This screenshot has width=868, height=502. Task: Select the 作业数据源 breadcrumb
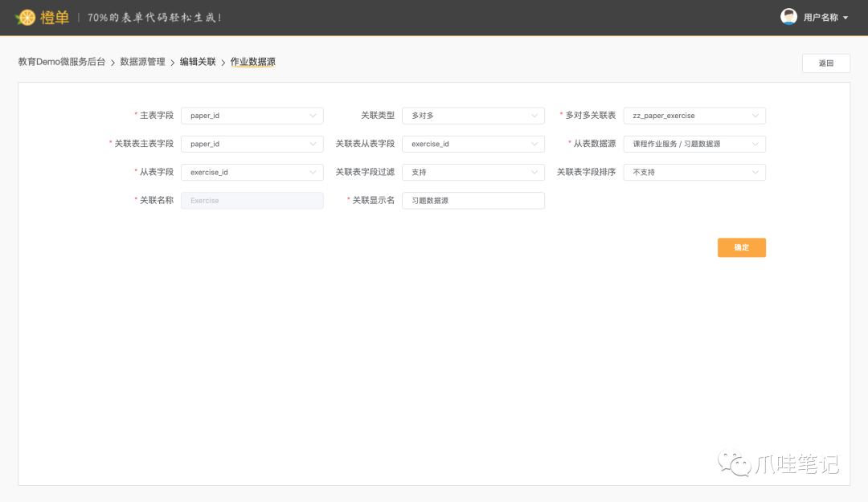pos(253,61)
